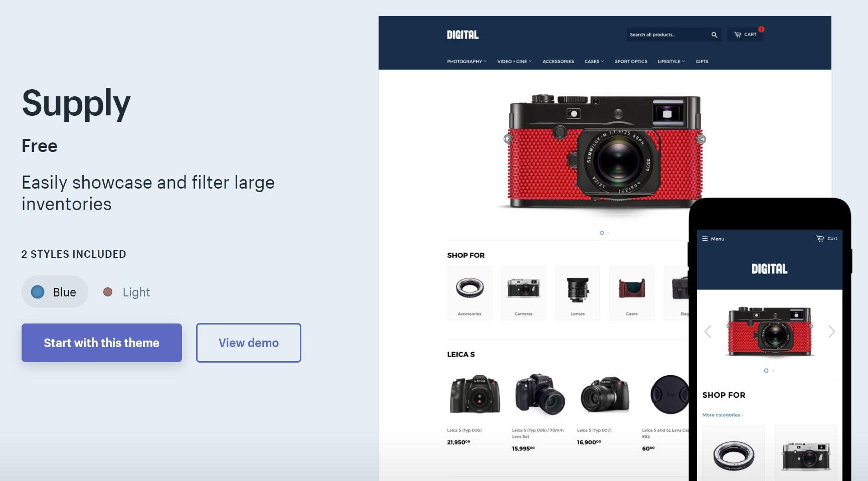This screenshot has width=868, height=481.
Task: Click the red cart notification badge
Action: (x=761, y=29)
